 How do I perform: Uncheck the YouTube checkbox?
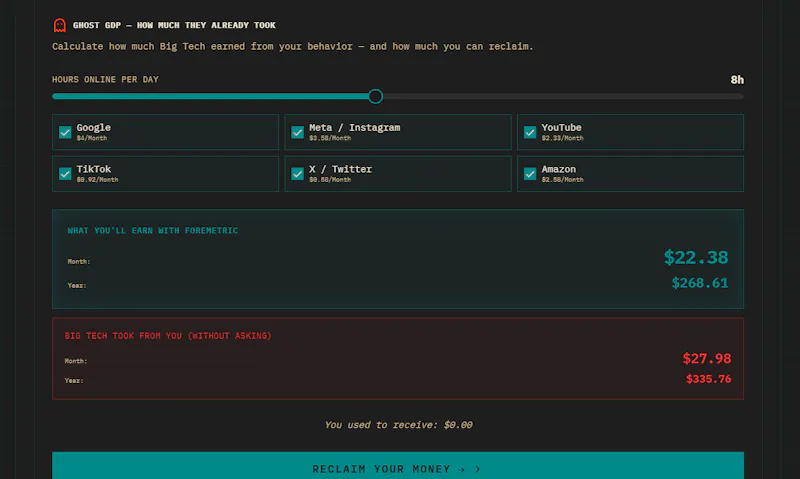click(530, 132)
